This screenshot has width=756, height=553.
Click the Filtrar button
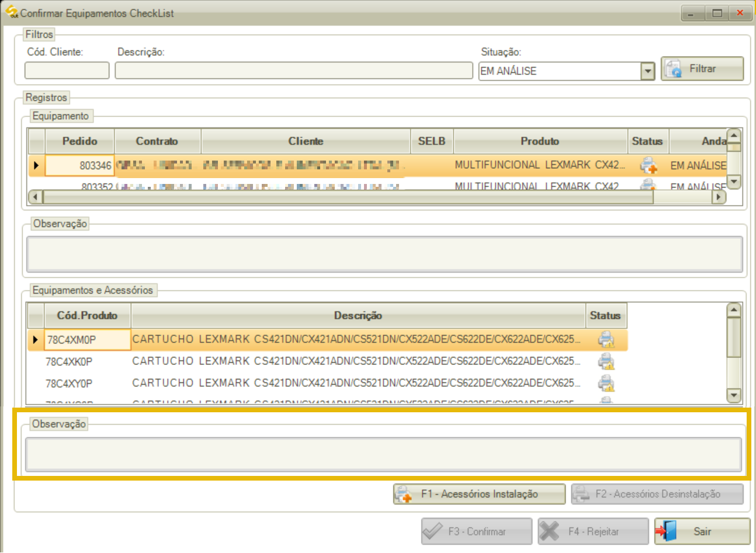(702, 69)
